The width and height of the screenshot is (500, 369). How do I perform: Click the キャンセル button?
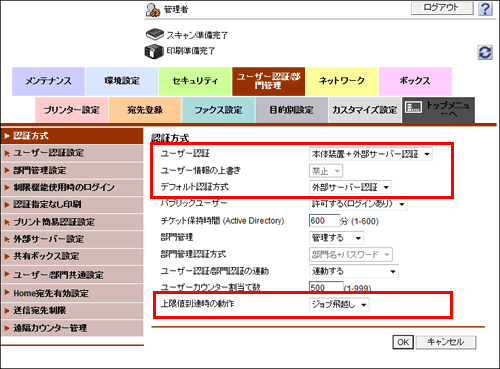(446, 342)
